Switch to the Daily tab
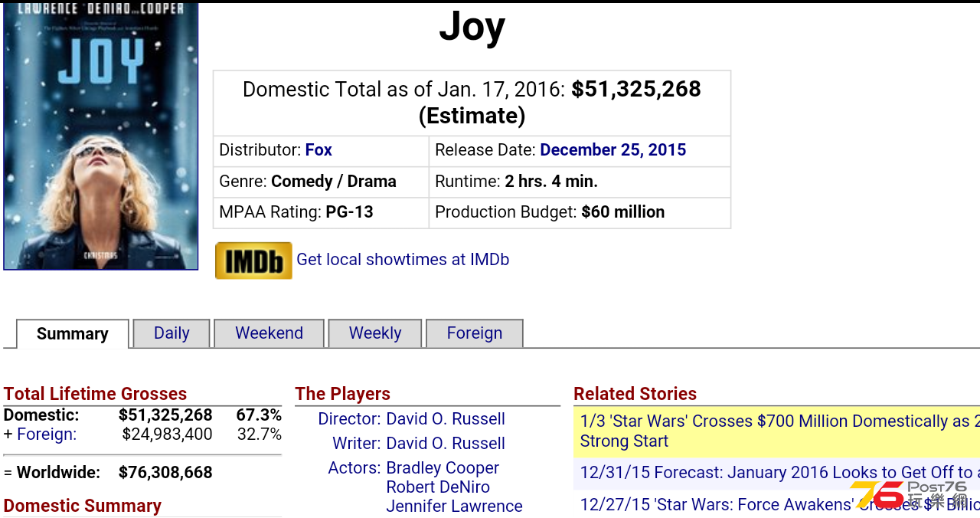Image resolution: width=980 pixels, height=518 pixels. click(171, 333)
